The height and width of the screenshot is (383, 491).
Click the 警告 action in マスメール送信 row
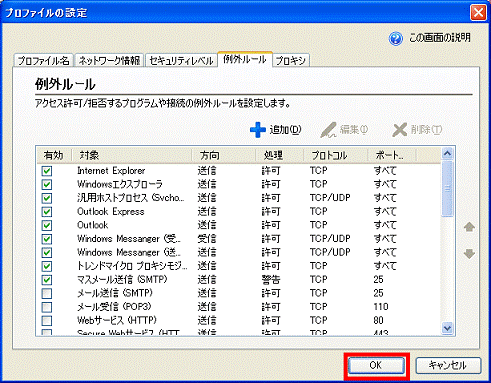(271, 280)
